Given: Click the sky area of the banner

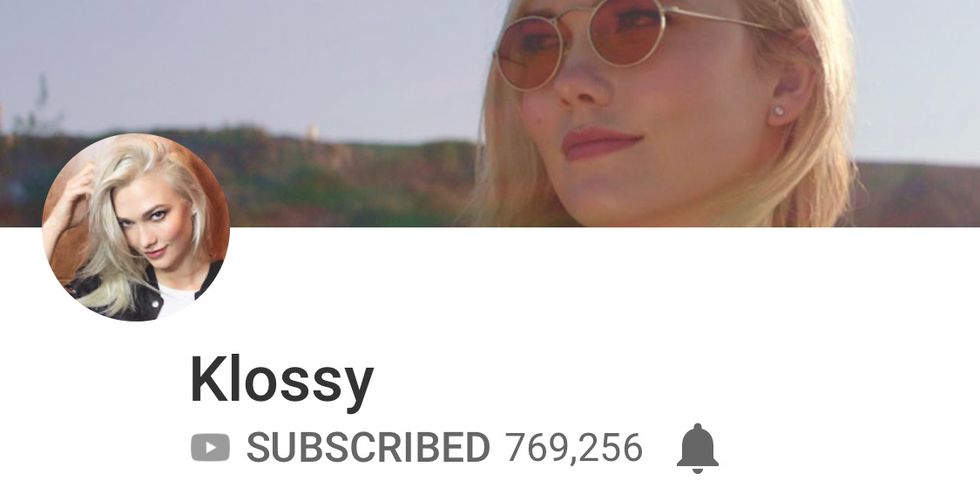Looking at the screenshot, I should click(x=250, y=62).
